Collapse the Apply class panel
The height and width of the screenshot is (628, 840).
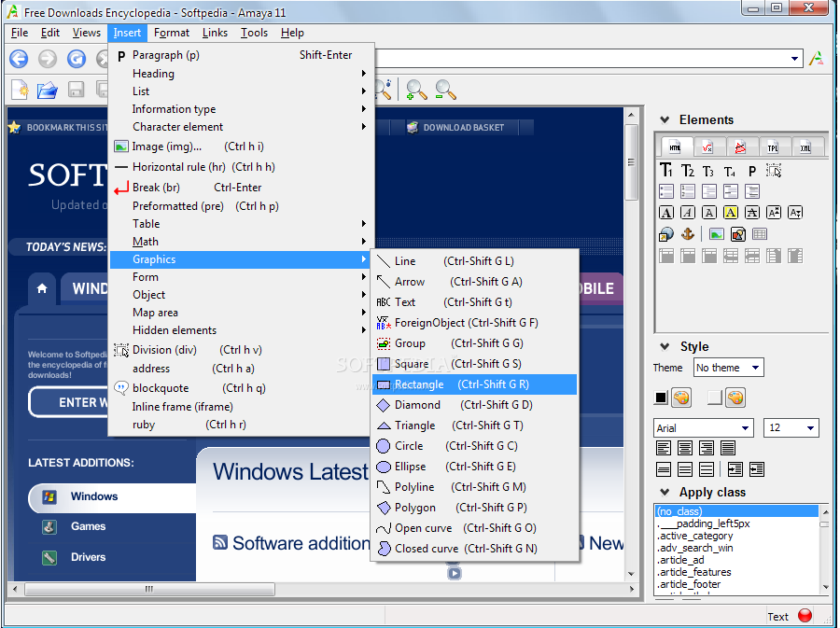pyautogui.click(x=665, y=492)
